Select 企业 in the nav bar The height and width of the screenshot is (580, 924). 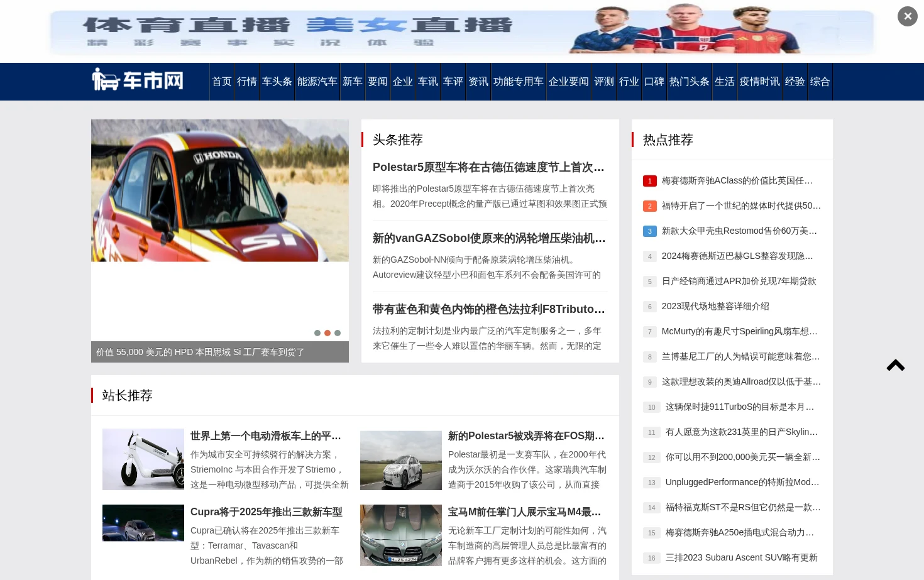point(403,82)
